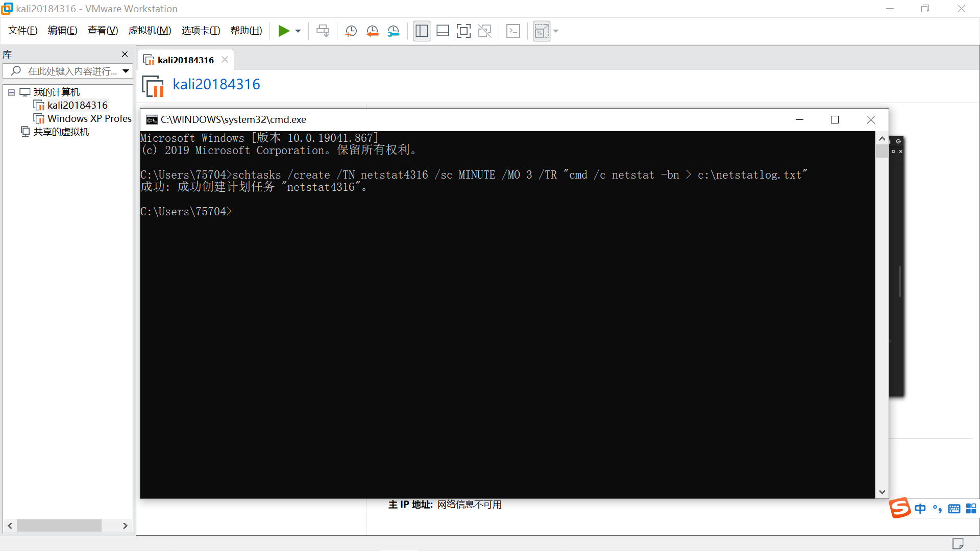This screenshot has height=551, width=980.
Task: Toggle the stretch guest display button
Action: (x=541, y=31)
